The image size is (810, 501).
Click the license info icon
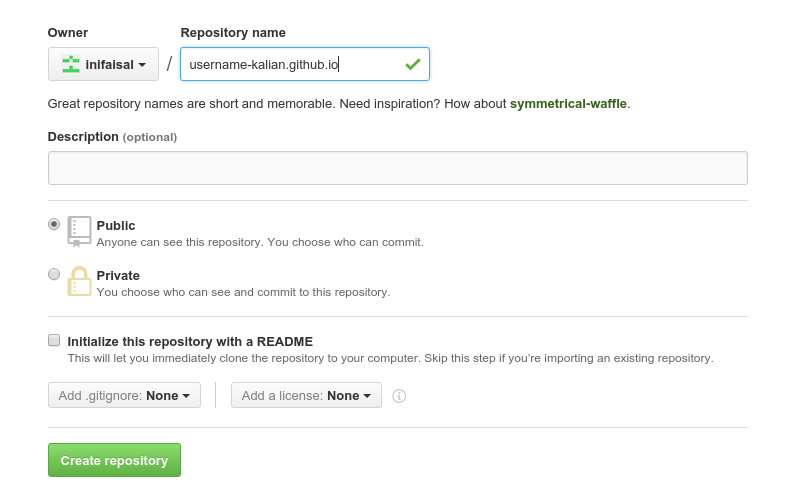(399, 396)
